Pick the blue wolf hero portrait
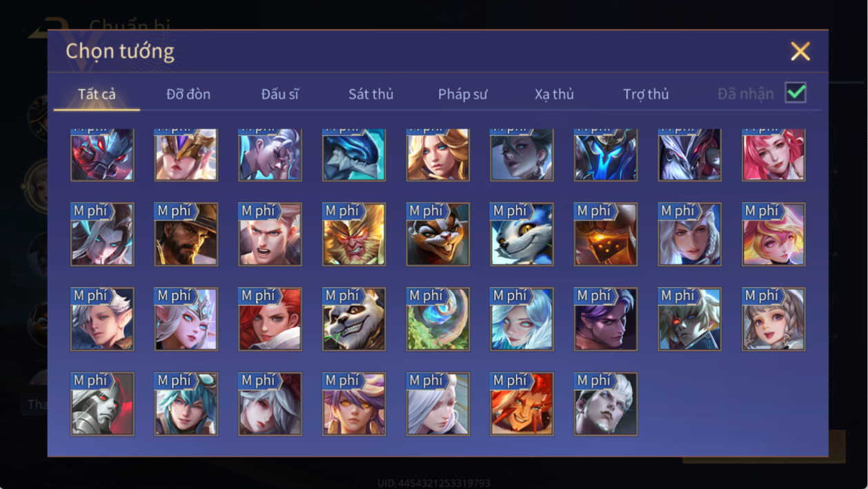 (x=522, y=234)
